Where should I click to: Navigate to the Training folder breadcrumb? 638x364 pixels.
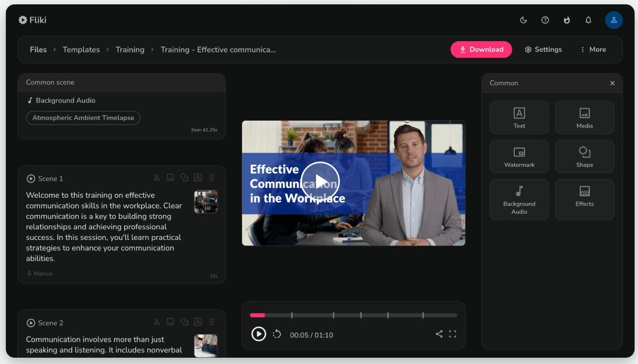click(130, 49)
